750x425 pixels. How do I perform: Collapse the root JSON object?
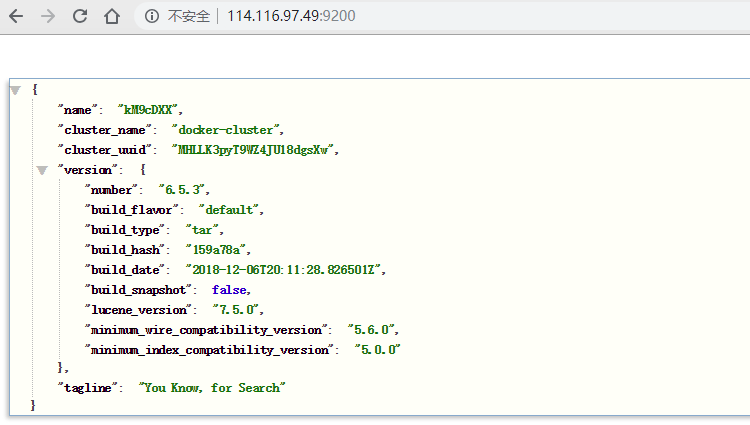(x=15, y=90)
